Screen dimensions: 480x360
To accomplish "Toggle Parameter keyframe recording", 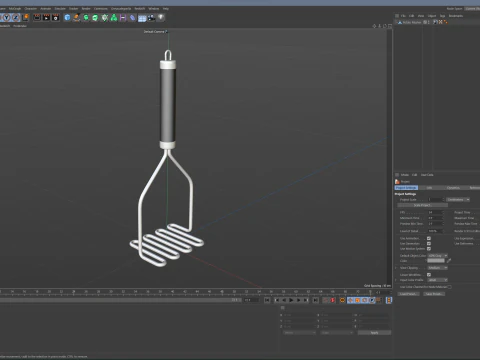I will click(x=372, y=300).
